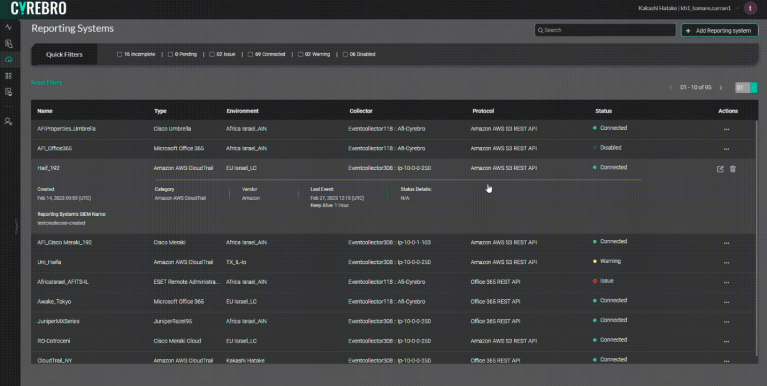Expand the AFIProperties_Umbrella row
This screenshot has width=767, height=386.
tap(394, 129)
